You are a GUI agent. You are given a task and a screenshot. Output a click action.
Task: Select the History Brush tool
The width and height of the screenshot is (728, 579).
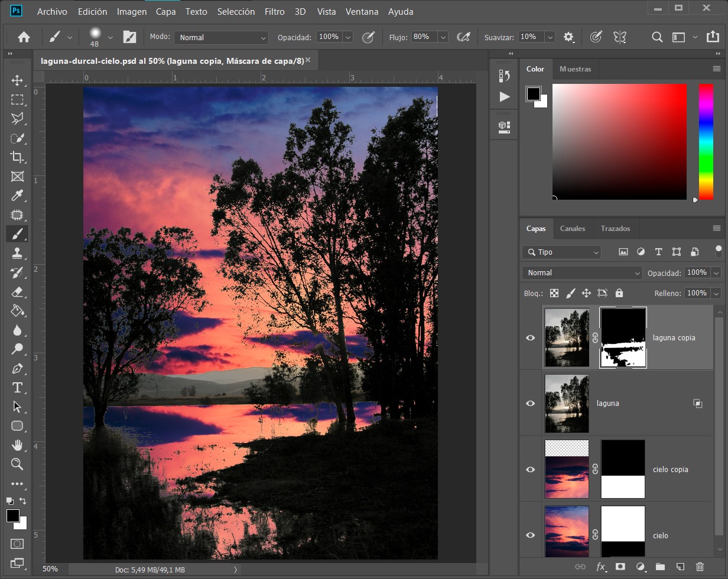click(17, 272)
